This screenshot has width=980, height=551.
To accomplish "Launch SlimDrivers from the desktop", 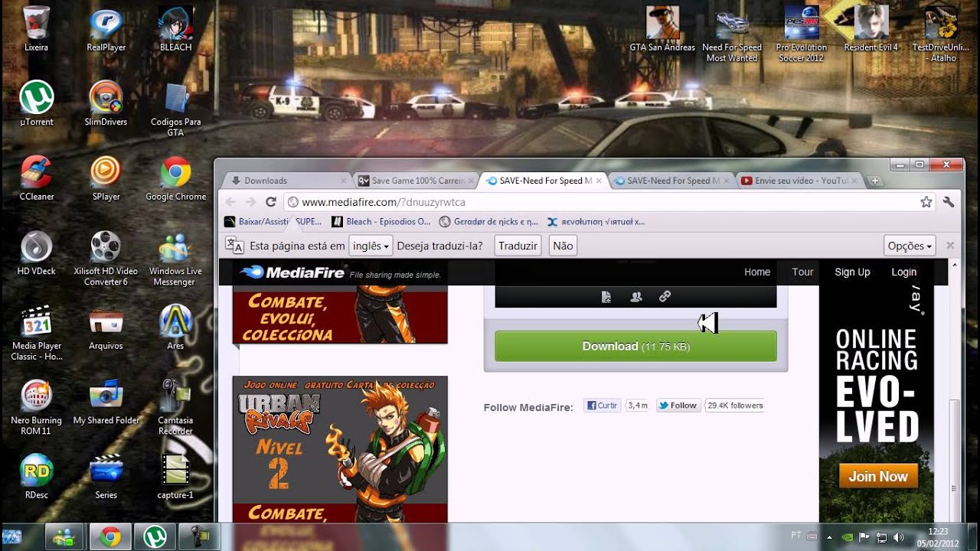I will pyautogui.click(x=106, y=103).
